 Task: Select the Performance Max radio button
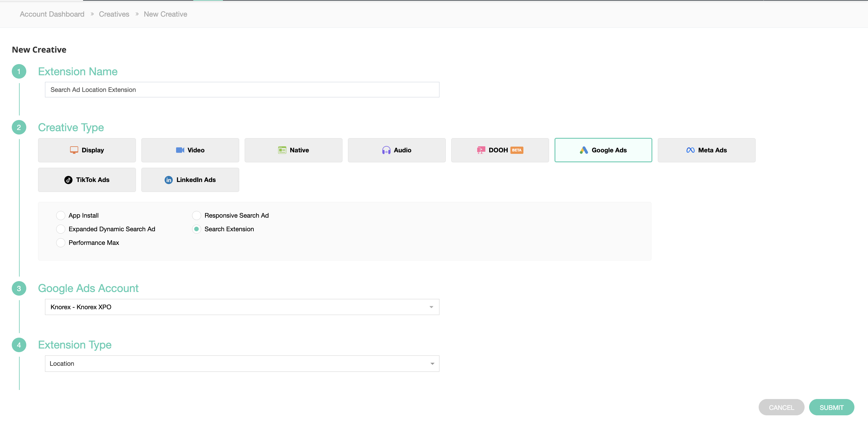61,242
